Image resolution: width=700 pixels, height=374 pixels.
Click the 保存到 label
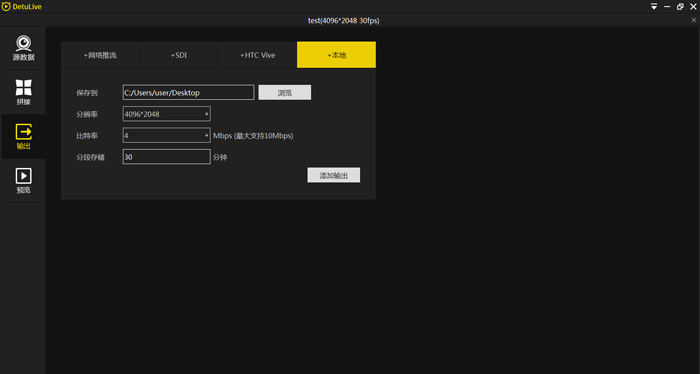coord(87,93)
